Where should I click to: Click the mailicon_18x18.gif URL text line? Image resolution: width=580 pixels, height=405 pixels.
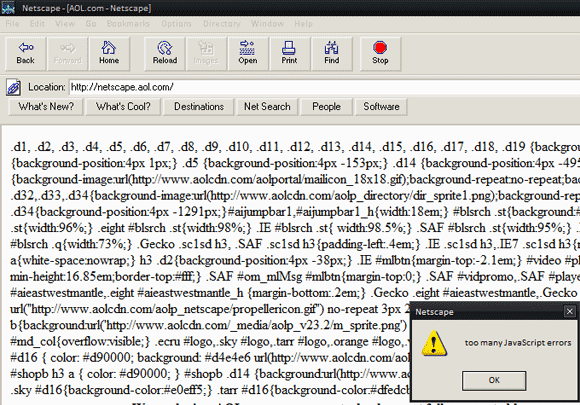click(x=295, y=179)
